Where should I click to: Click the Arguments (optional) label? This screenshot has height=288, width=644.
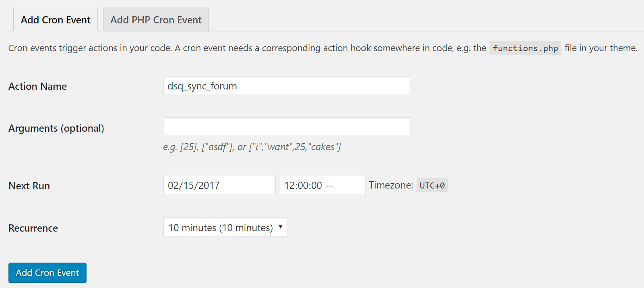click(x=56, y=128)
